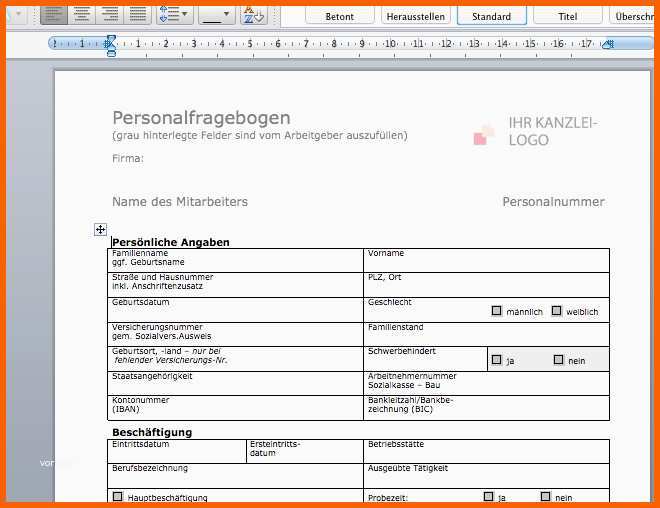Click the Betriebsstätte cell

click(x=486, y=451)
